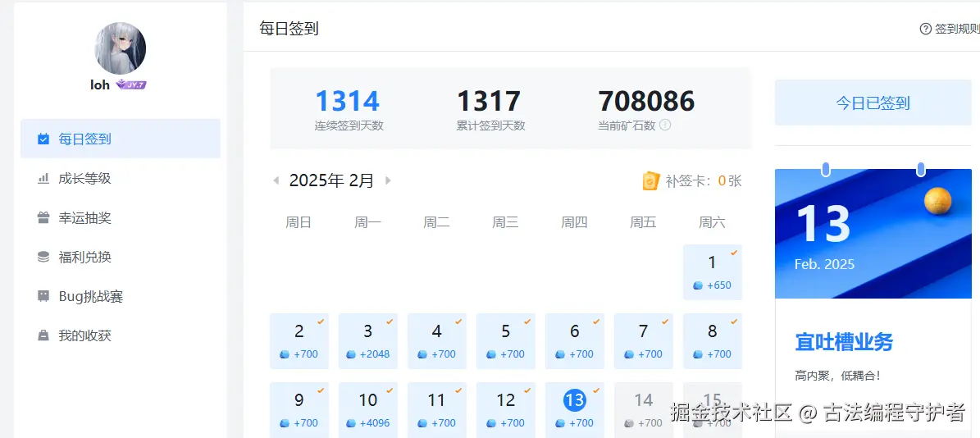Viewport: 980px width, 438px height.
Task: Click the coin stack icon beside 福利兑换
Action: click(x=43, y=257)
